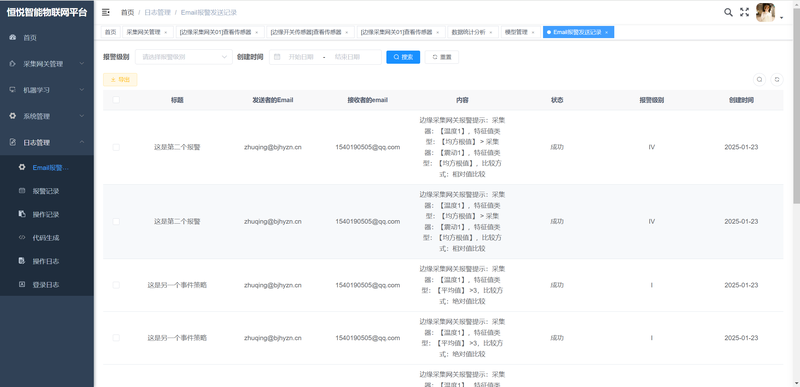The height and width of the screenshot is (387, 800).
Task: Check the select-all checkbox in table header
Action: [116, 100]
